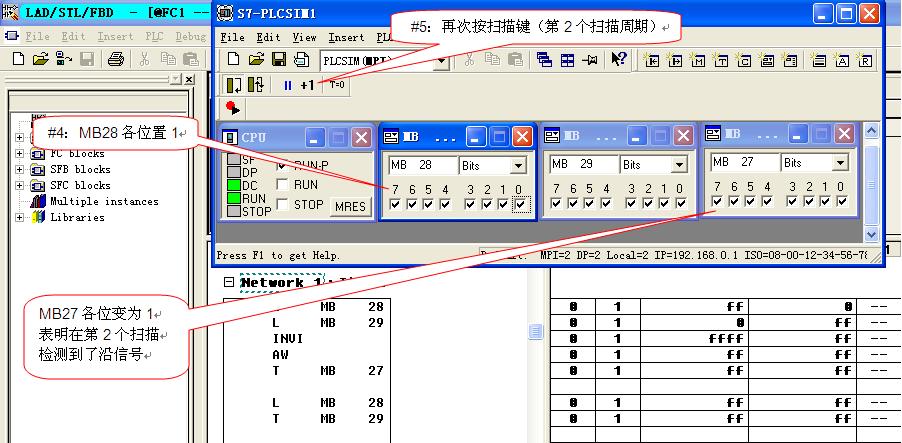
Task: Click New icon in LAD/STL/FBD toolbar
Action: (x=18, y=59)
